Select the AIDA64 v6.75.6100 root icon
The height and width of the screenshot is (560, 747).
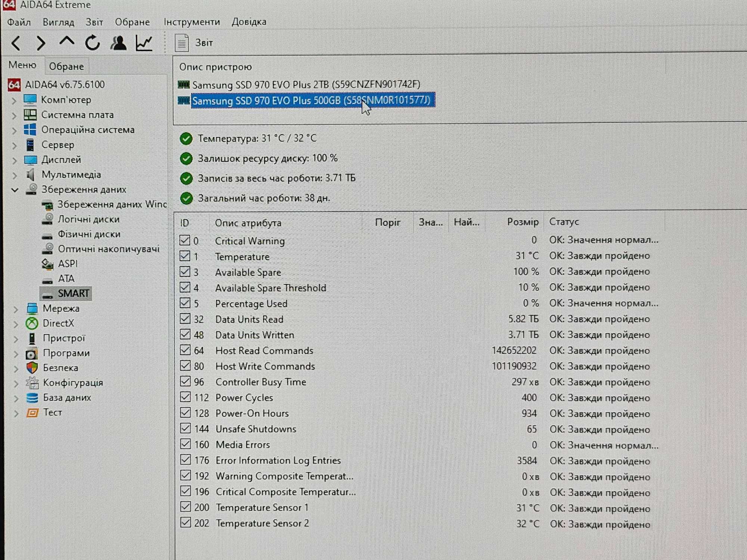pos(14,85)
